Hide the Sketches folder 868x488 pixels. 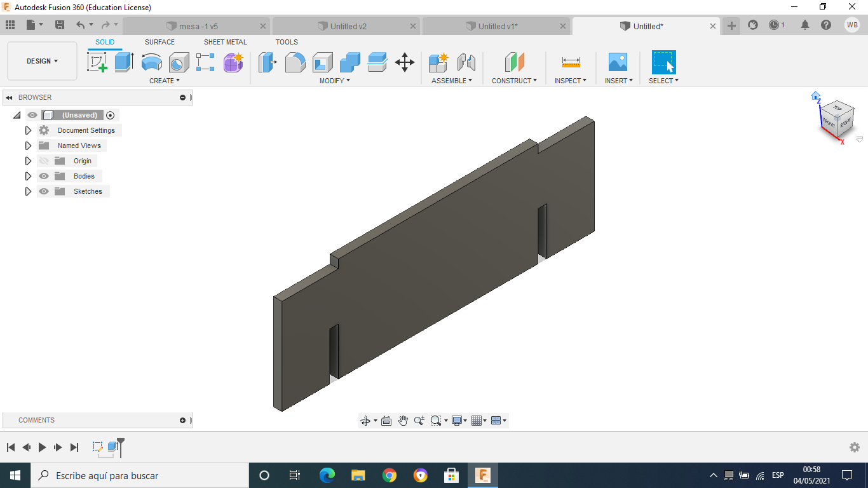coord(44,191)
